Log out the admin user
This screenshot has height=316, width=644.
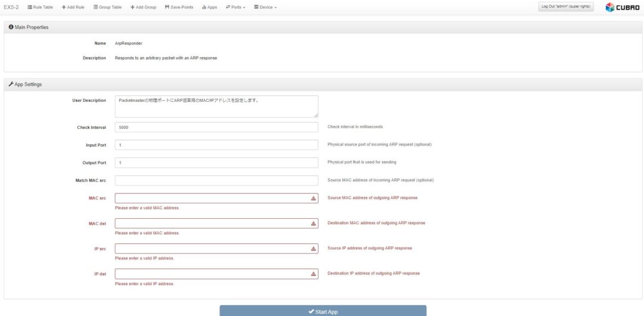coord(565,7)
